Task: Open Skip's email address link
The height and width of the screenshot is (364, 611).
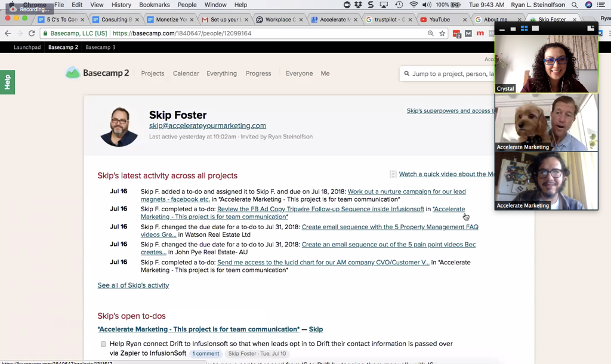Action: [207, 126]
